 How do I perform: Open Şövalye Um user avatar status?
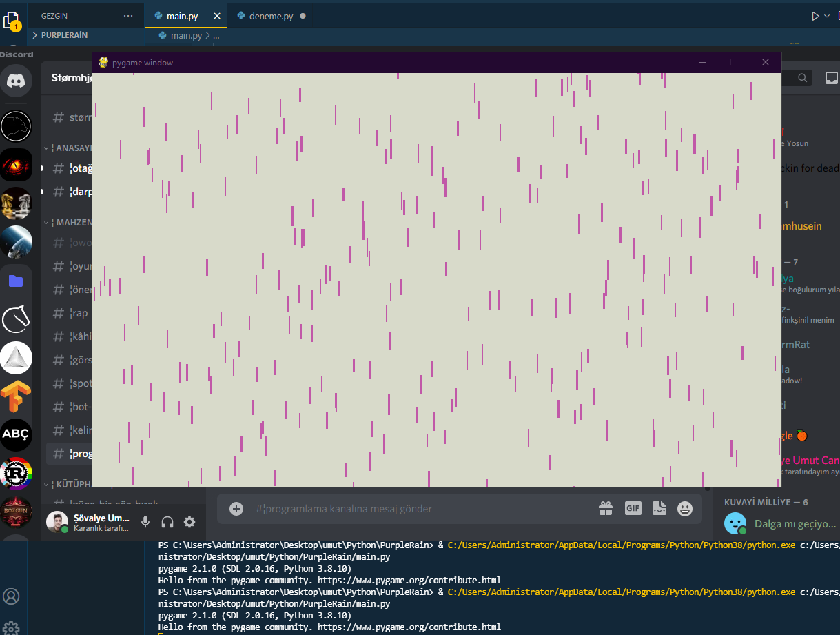point(57,522)
